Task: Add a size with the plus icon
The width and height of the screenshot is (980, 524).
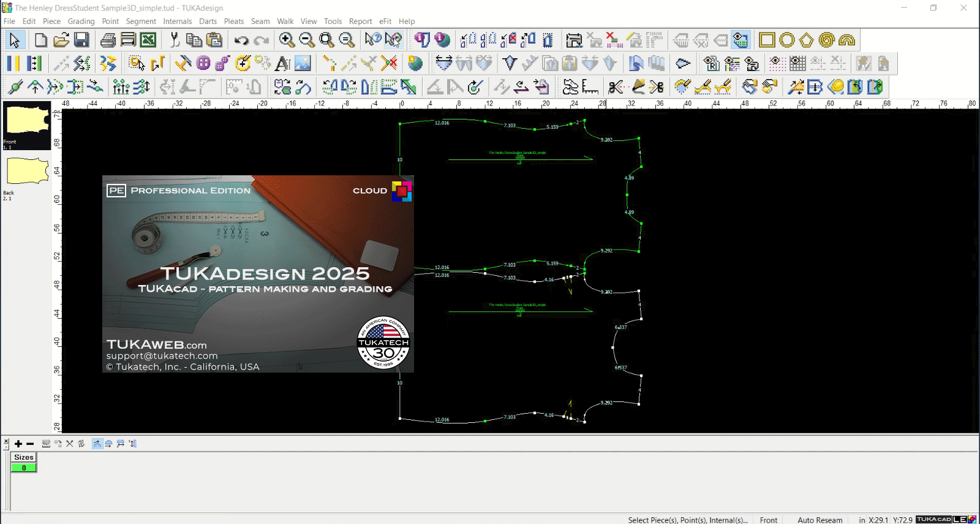Action: click(x=18, y=444)
